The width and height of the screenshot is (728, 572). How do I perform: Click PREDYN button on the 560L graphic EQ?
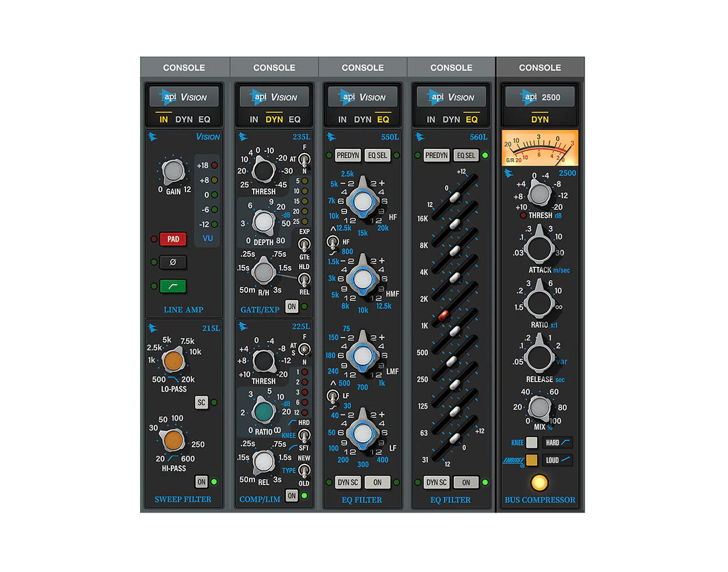point(436,155)
